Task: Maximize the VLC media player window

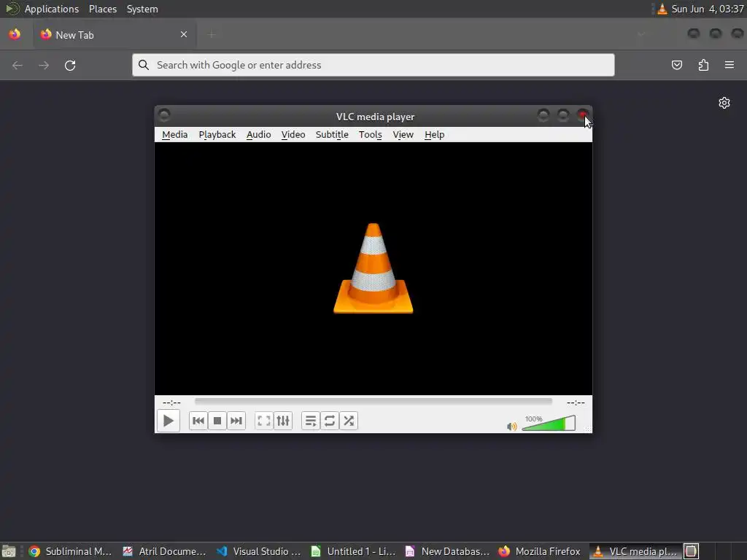Action: point(563,115)
